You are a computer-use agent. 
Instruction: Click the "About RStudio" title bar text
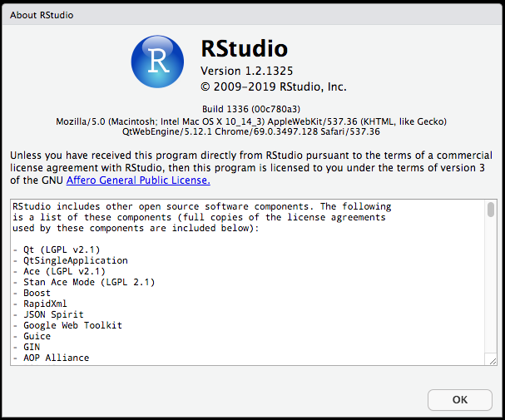click(42, 15)
